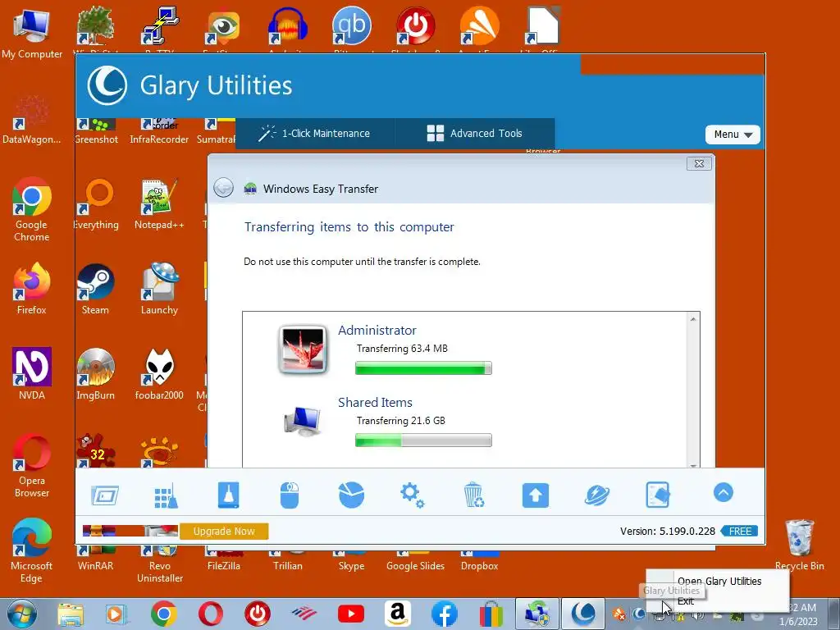Open Windows Media Player taskbar icon
Screen dimensions: 840x630
(x=116, y=614)
